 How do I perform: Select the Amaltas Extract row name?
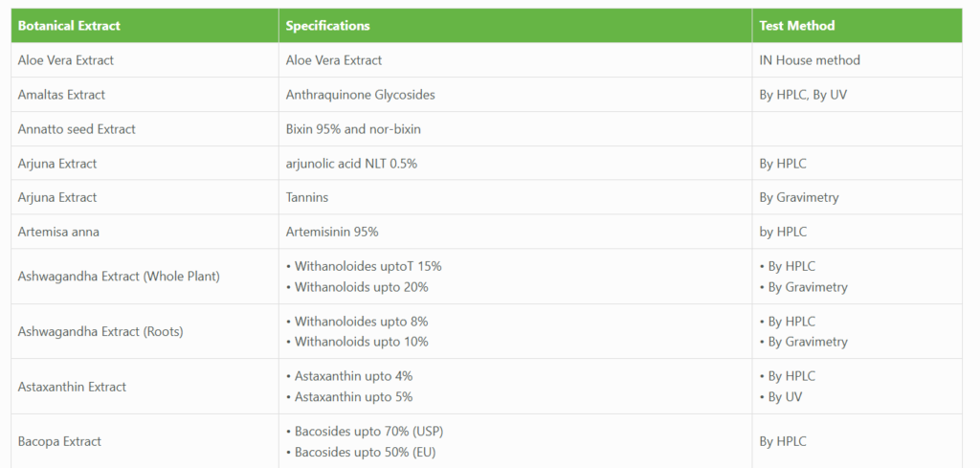61,95
